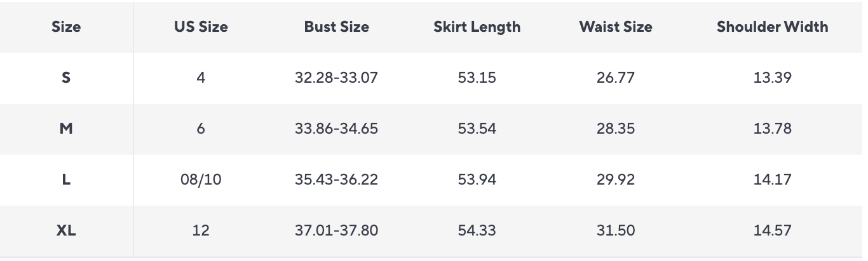Select the L size row label
Screen dimensions: 868x261
click(x=66, y=180)
